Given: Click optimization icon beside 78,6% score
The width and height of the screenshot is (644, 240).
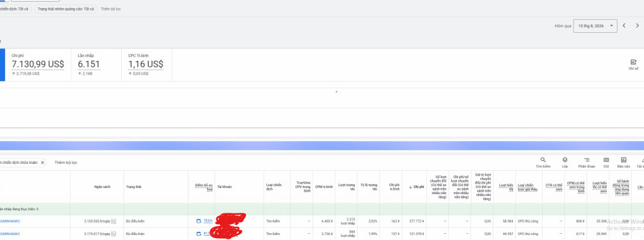Looking at the screenshot, I should pos(199,221).
